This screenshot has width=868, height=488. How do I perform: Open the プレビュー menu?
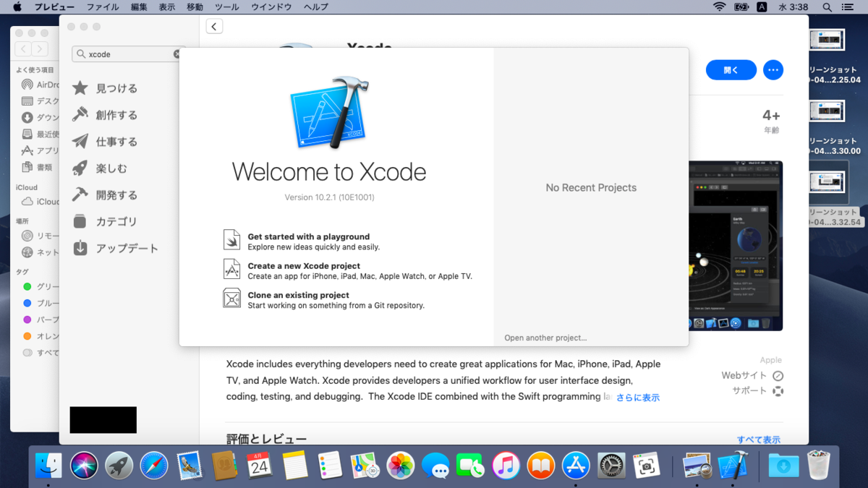[x=54, y=7]
